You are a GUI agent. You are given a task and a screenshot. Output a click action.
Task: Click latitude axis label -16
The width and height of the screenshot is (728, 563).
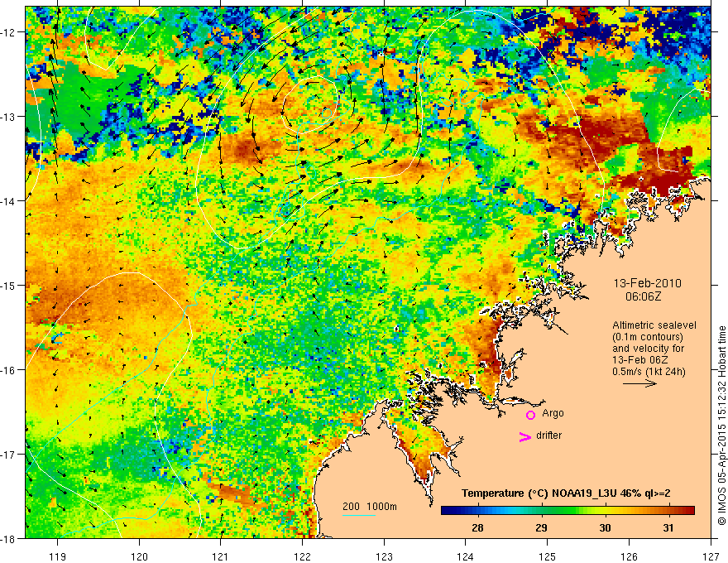click(x=8, y=370)
